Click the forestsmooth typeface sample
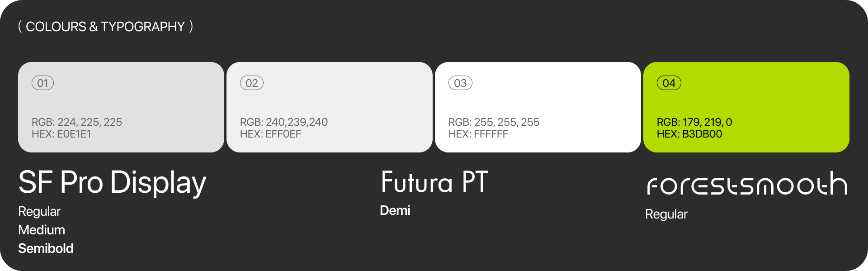The image size is (868, 271). pos(747,184)
